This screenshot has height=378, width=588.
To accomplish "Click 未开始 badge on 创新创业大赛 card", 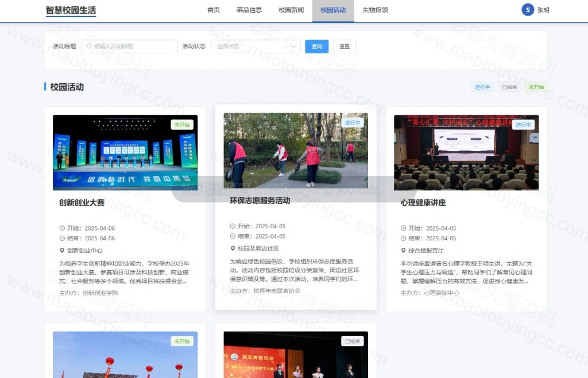I will pyautogui.click(x=182, y=124).
